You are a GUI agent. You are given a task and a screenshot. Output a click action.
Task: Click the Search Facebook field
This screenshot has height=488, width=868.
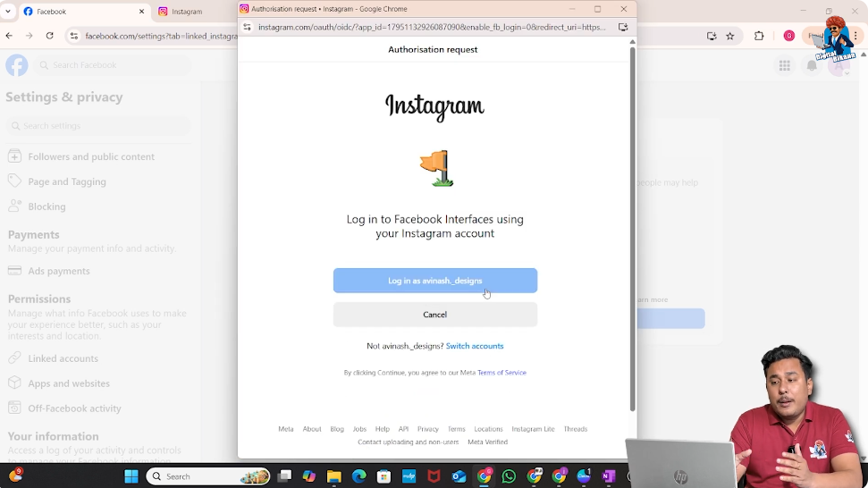[x=112, y=65]
